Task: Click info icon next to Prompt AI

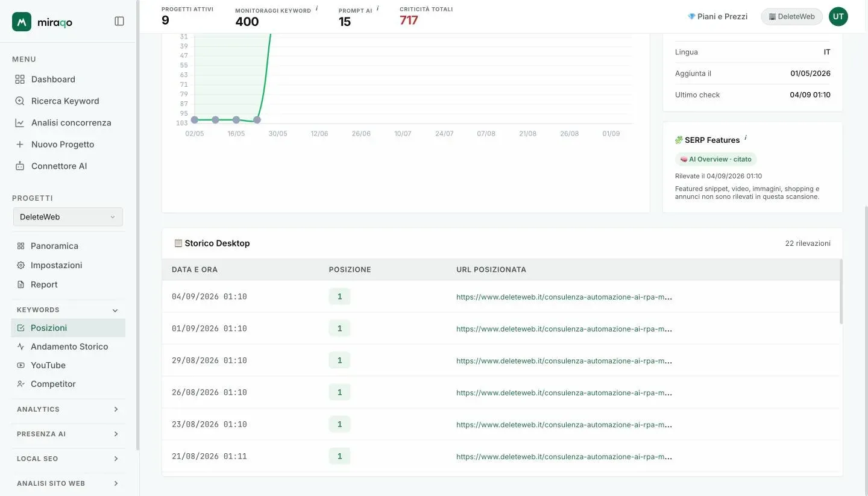Action: (377, 8)
